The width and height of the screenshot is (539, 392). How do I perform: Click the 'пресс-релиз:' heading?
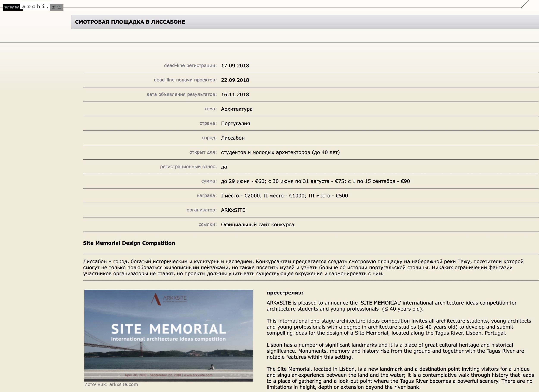[x=285, y=293]
